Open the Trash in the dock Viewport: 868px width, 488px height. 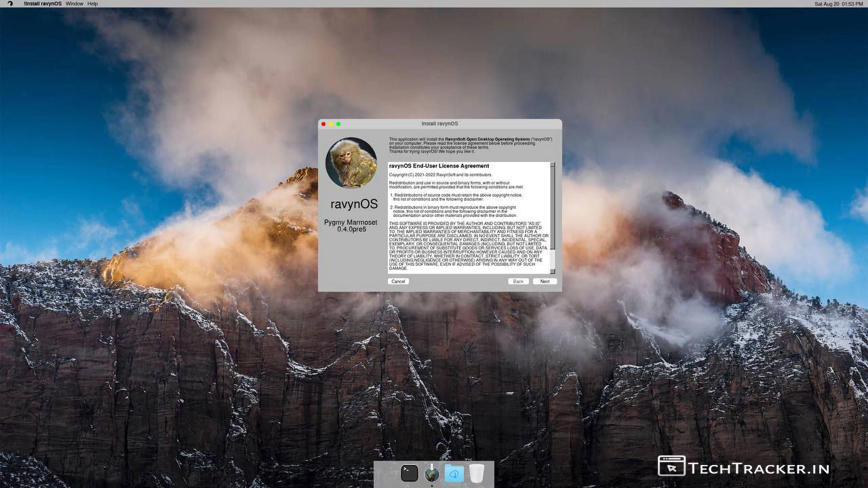tap(477, 473)
